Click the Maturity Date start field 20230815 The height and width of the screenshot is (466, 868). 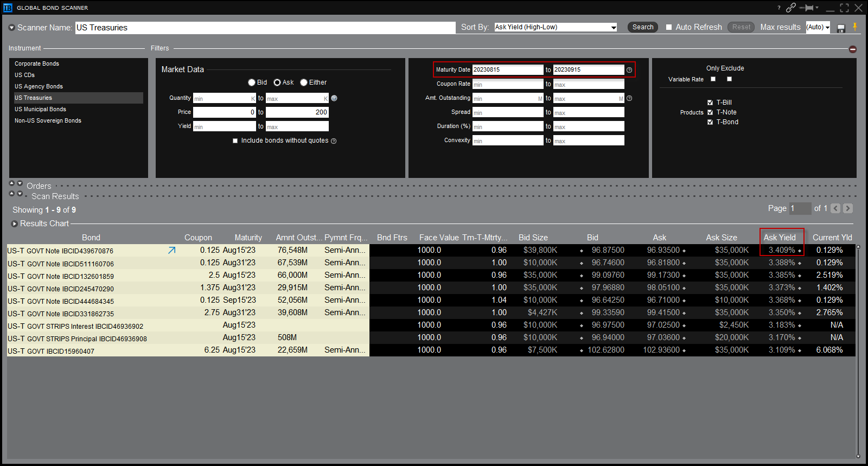[508, 69]
